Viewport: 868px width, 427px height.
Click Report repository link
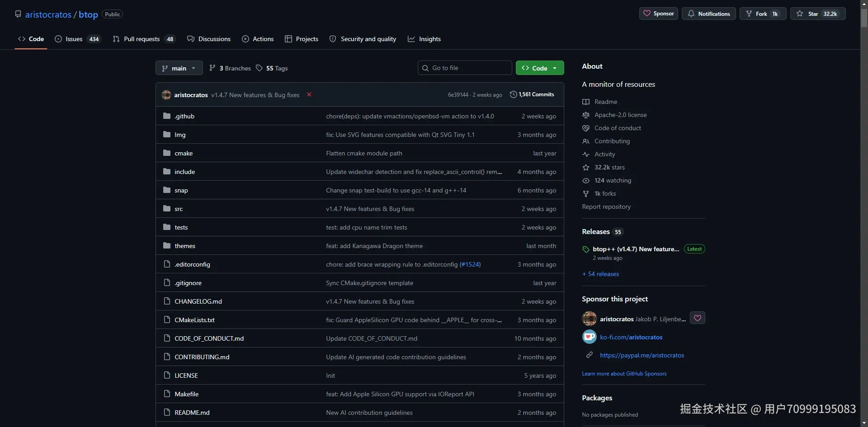(606, 206)
